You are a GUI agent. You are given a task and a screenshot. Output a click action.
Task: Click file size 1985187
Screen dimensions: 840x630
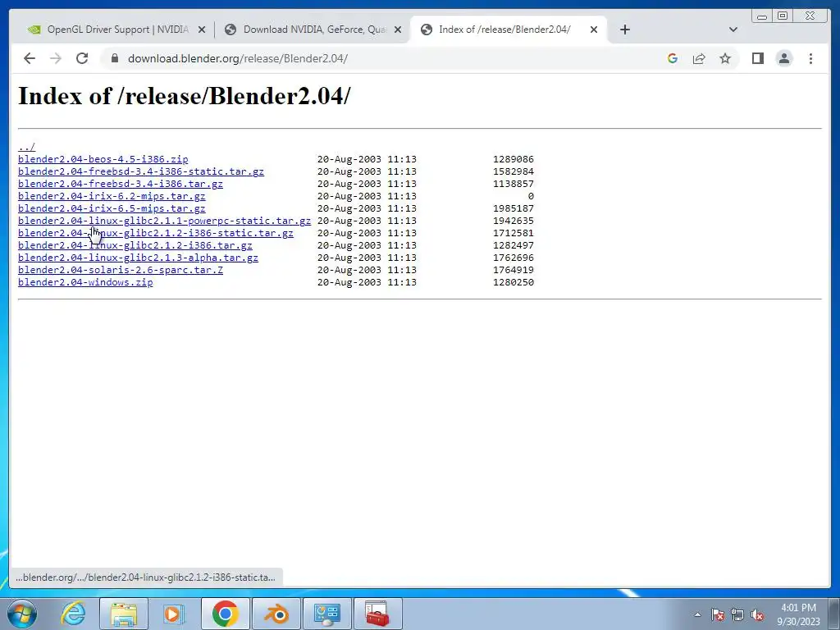pyautogui.click(x=514, y=208)
